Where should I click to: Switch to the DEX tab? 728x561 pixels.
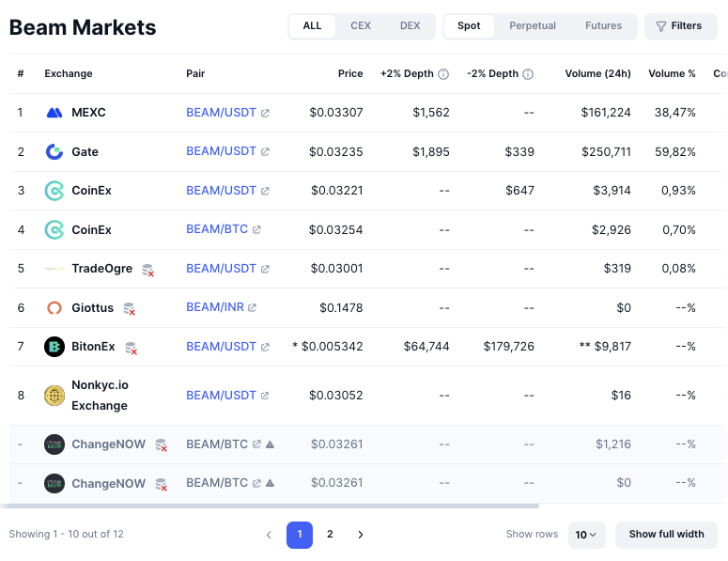tap(410, 26)
